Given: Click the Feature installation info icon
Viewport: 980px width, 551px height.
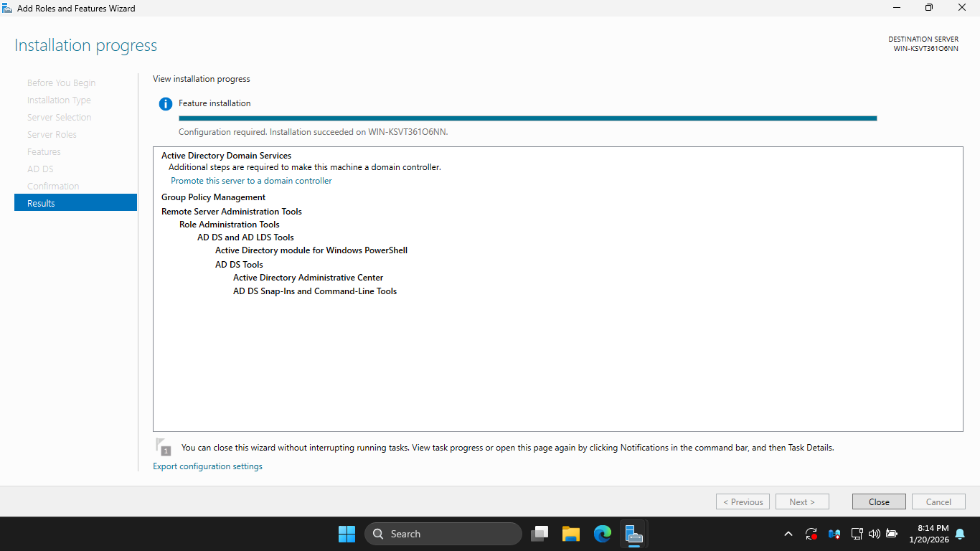Looking at the screenshot, I should click(x=166, y=104).
